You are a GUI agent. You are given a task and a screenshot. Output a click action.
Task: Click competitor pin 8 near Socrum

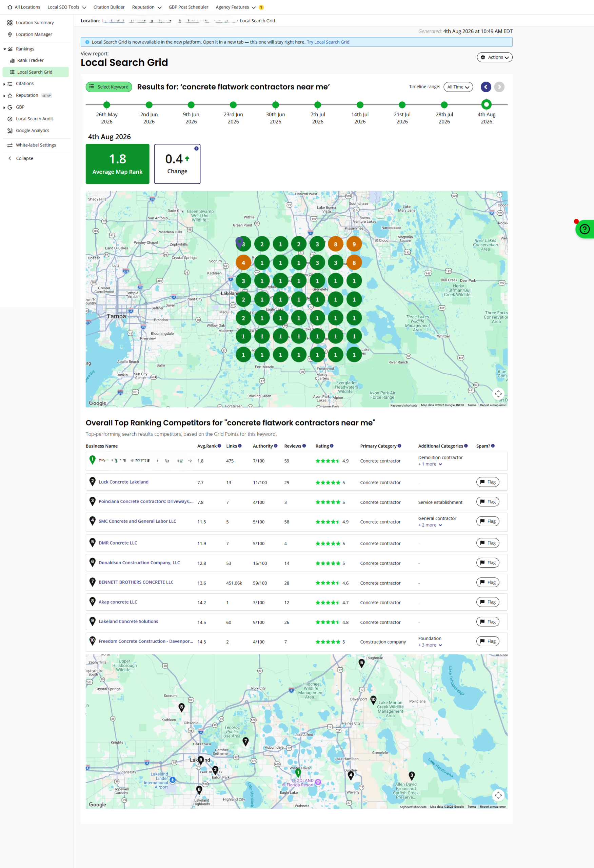182,707
